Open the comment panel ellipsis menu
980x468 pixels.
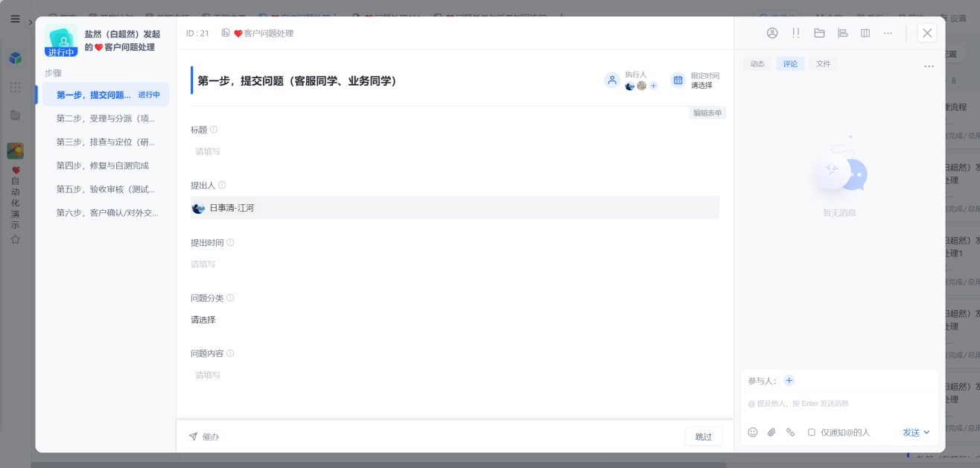(x=929, y=66)
